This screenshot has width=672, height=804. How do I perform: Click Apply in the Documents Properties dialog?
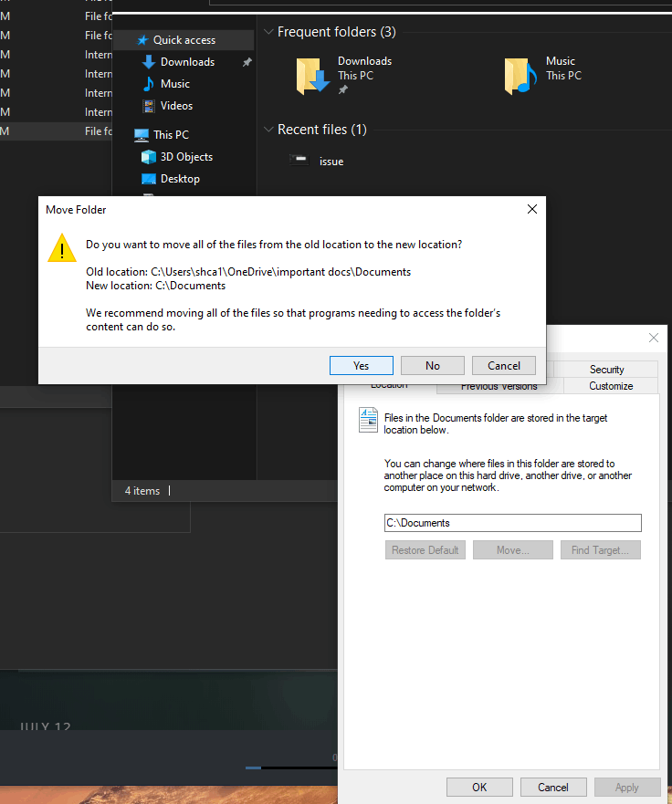[627, 787]
